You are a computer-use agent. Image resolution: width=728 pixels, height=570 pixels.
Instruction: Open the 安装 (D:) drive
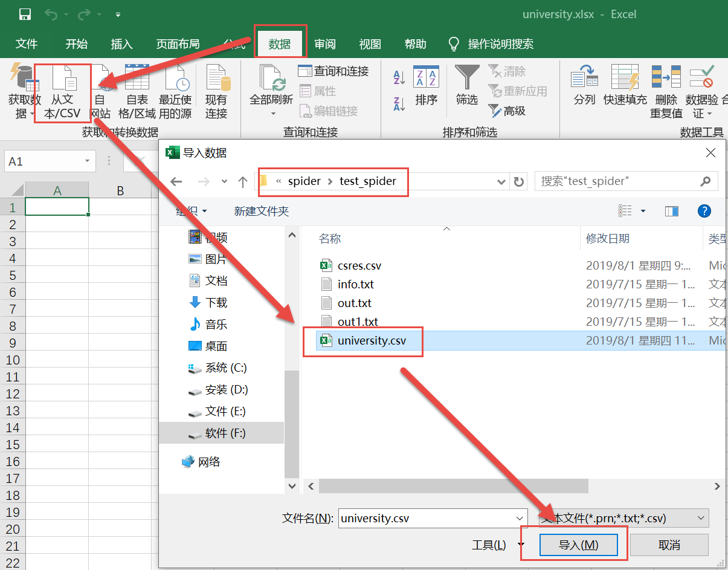(x=218, y=389)
